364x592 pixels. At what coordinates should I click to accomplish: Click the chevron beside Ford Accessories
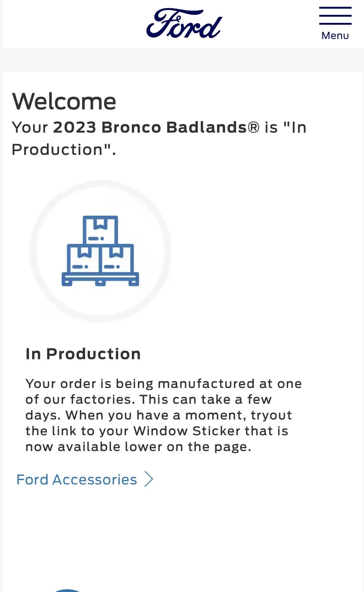tap(149, 479)
